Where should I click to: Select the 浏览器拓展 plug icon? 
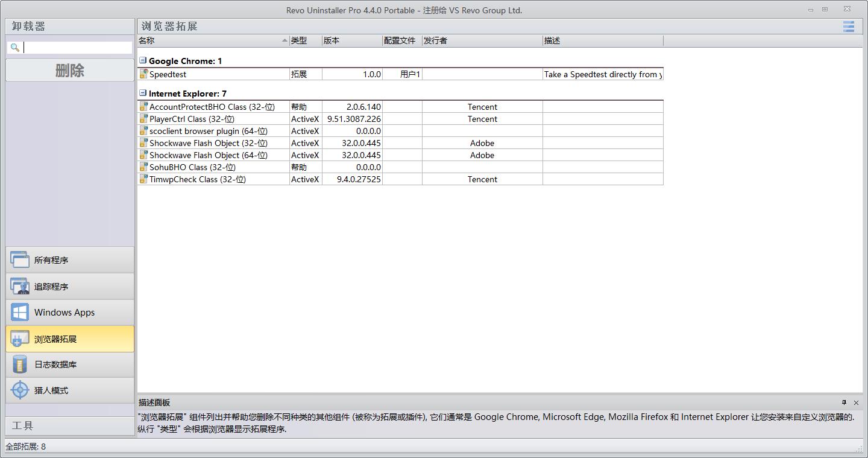coord(20,339)
